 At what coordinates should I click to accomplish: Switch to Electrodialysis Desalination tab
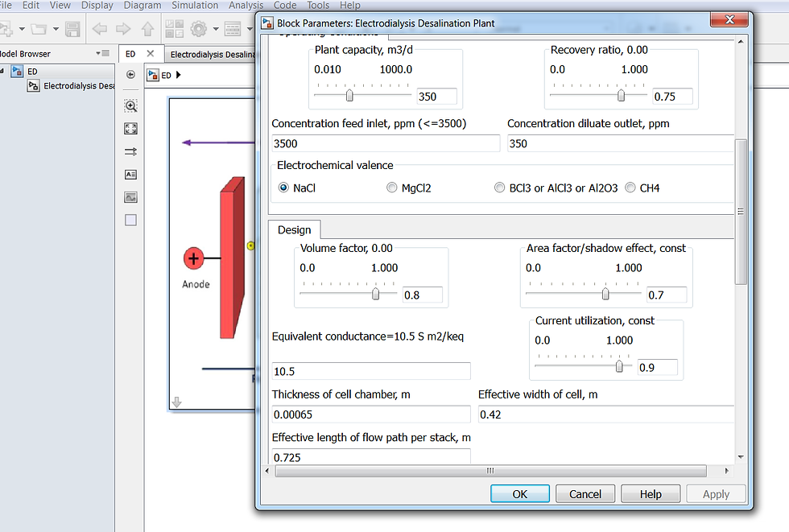pos(211,54)
